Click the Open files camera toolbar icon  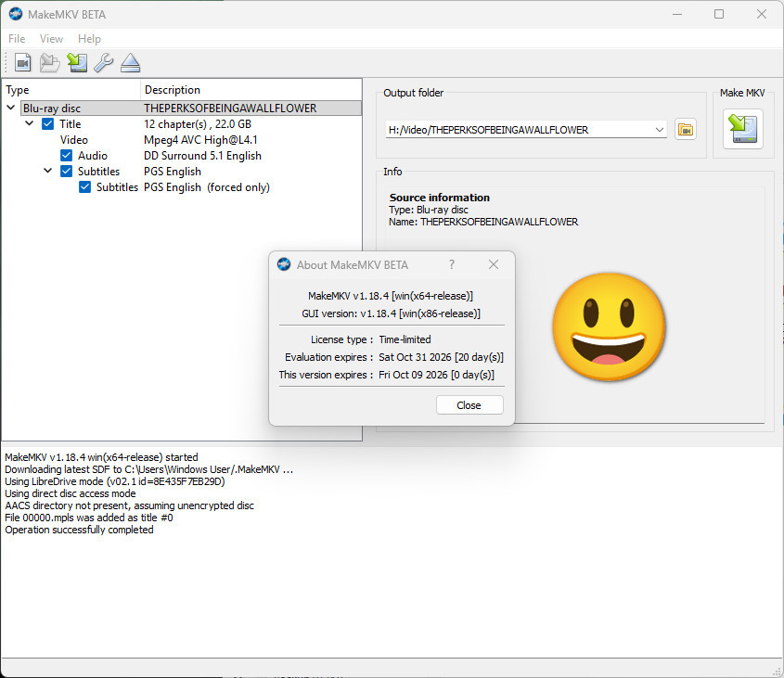click(x=23, y=63)
